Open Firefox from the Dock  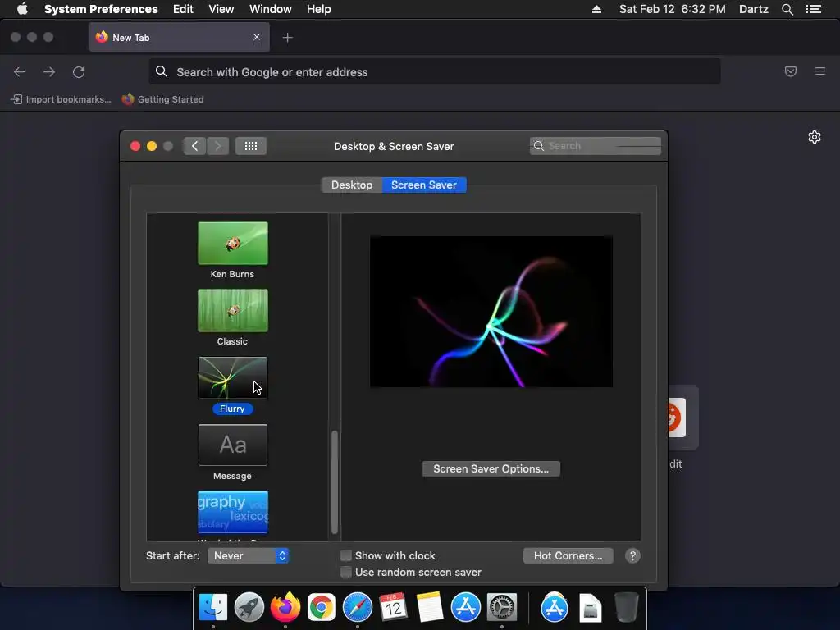click(285, 608)
